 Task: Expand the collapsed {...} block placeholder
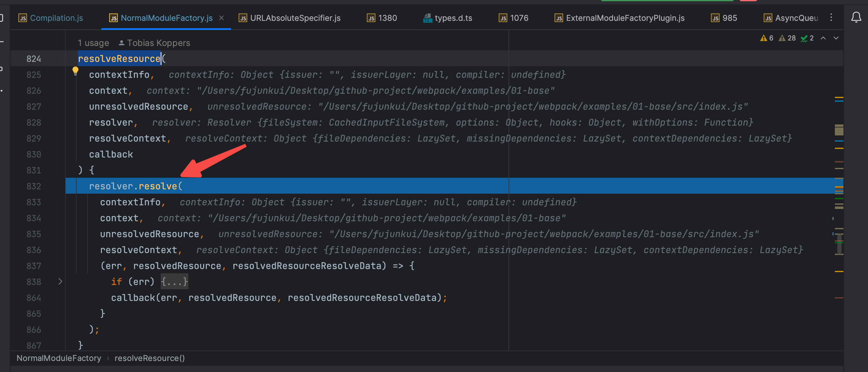[x=174, y=281]
